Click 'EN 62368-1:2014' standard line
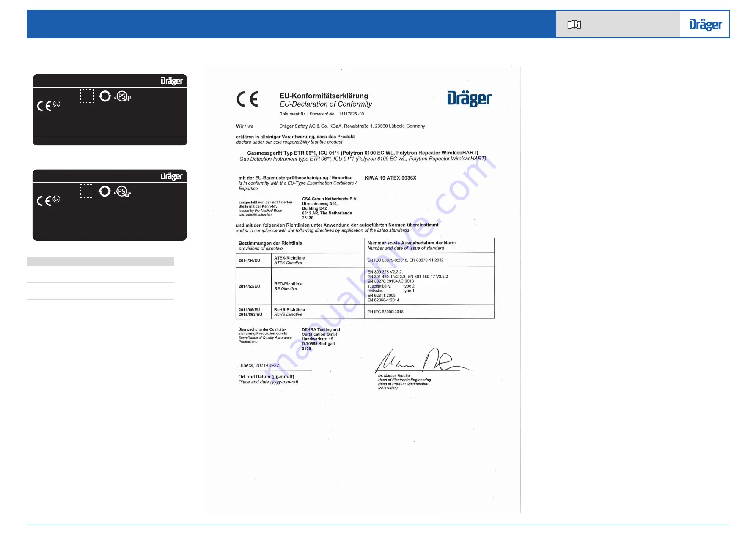Image resolution: width=756 pixels, height=534 pixels. click(383, 300)
